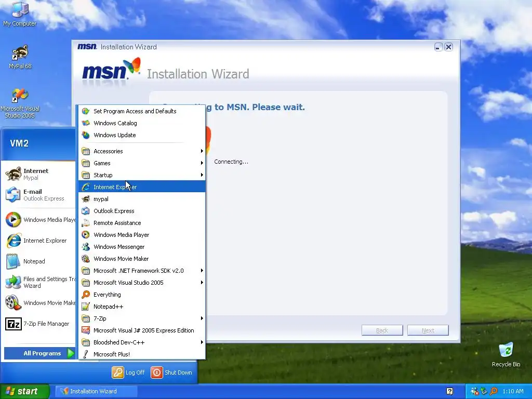Open Notepad from start menu
The image size is (532, 399).
coord(39,261)
